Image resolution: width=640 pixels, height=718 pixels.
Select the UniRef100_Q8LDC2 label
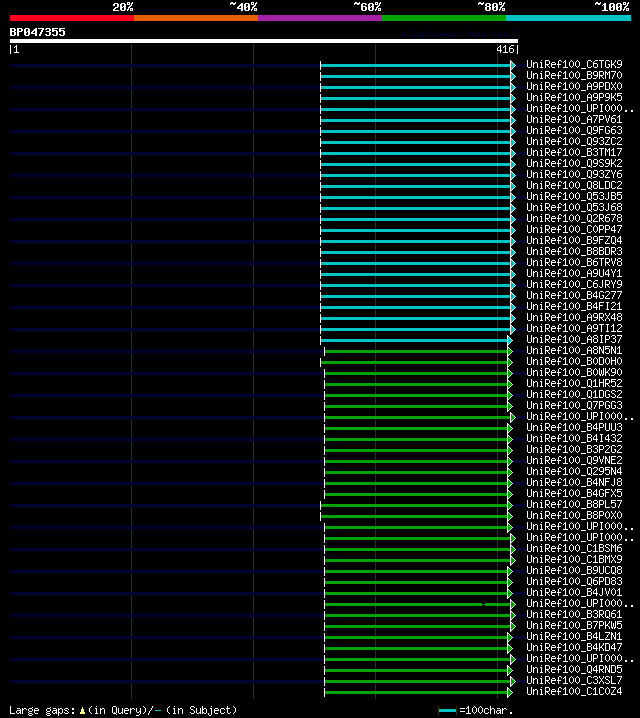tap(574, 185)
